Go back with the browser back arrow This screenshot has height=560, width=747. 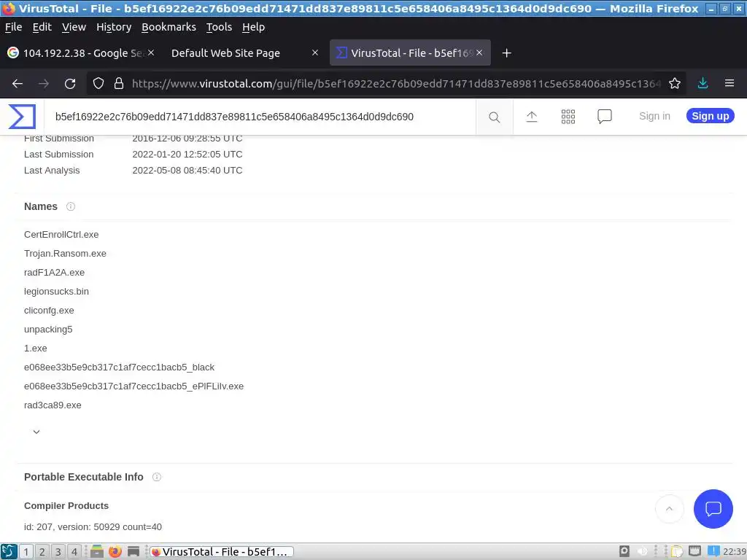click(18, 84)
